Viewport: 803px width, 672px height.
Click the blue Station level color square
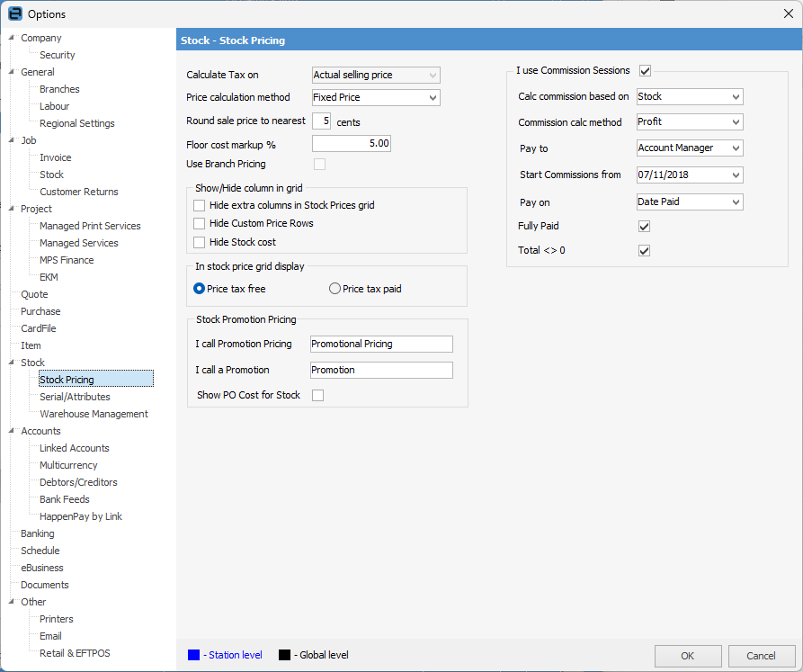click(193, 655)
